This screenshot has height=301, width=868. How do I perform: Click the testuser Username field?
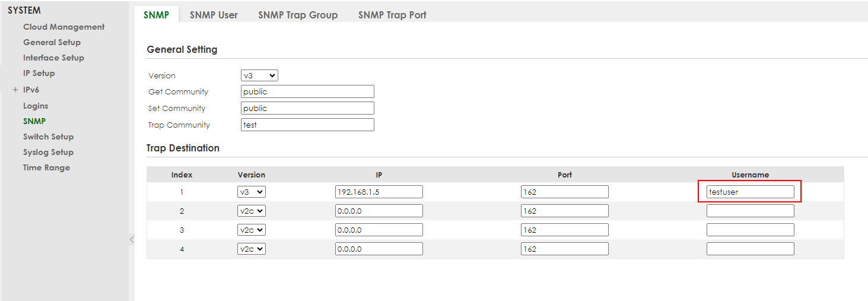tap(750, 192)
